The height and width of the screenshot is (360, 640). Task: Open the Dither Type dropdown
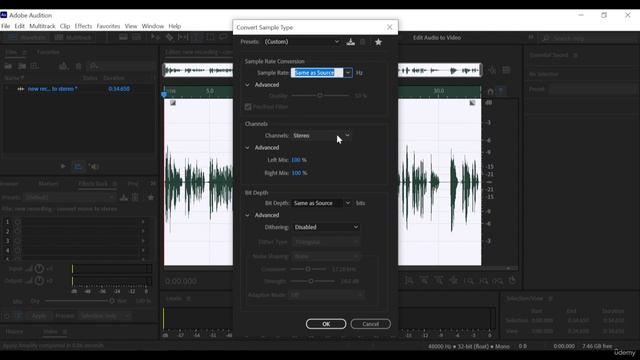326,242
